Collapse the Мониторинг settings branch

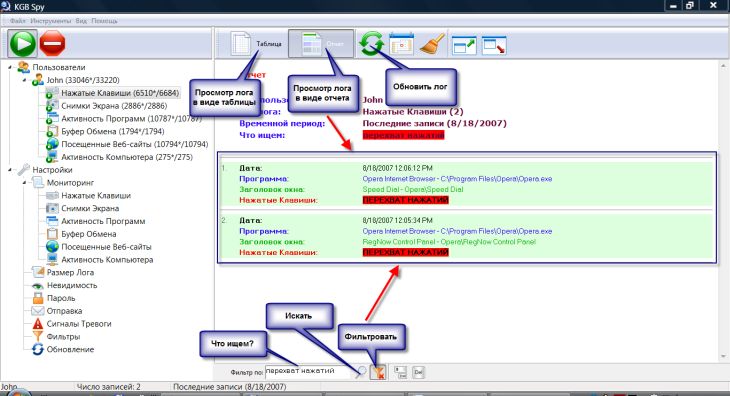[25, 182]
